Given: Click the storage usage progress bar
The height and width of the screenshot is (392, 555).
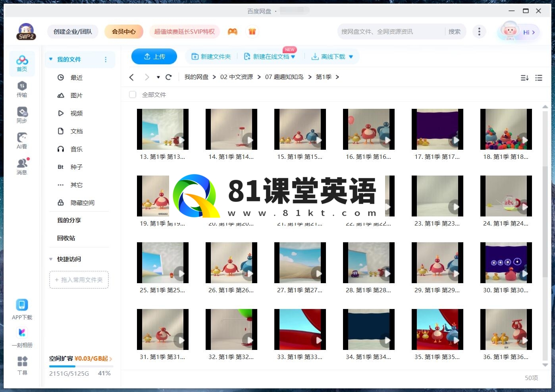Looking at the screenshot, I should coord(81,366).
